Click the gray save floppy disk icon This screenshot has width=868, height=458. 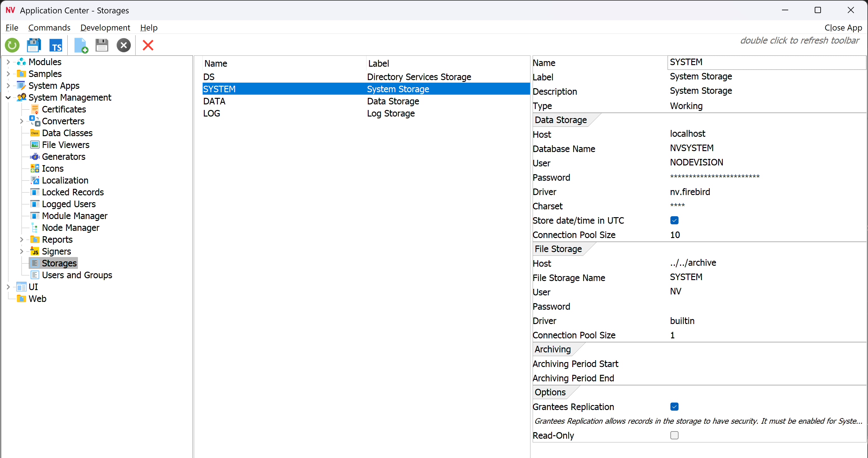[102, 45]
